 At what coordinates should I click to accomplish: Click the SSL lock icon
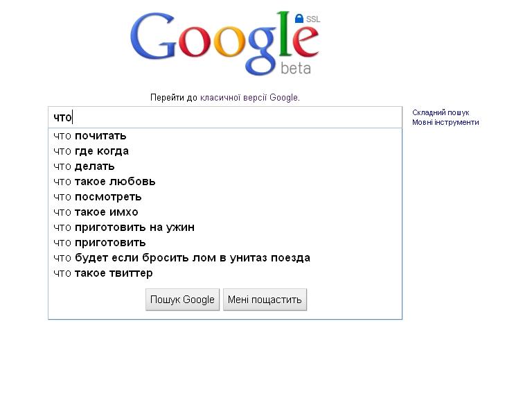click(x=299, y=19)
